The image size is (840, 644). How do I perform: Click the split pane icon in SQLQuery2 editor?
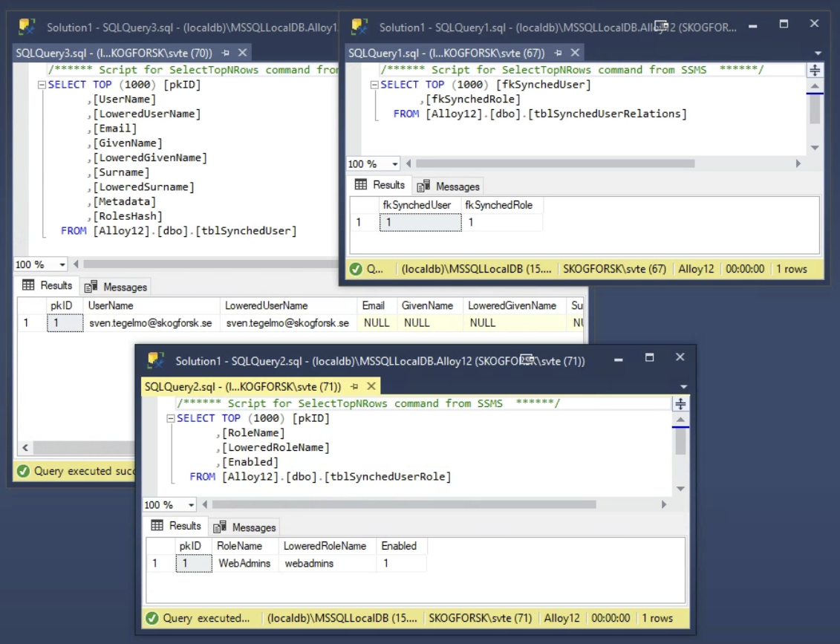pyautogui.click(x=680, y=403)
